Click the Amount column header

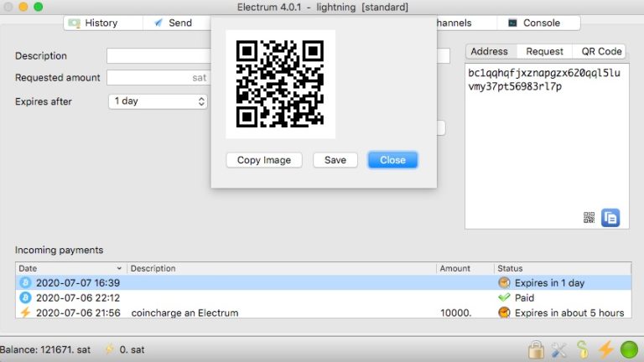tap(465, 268)
